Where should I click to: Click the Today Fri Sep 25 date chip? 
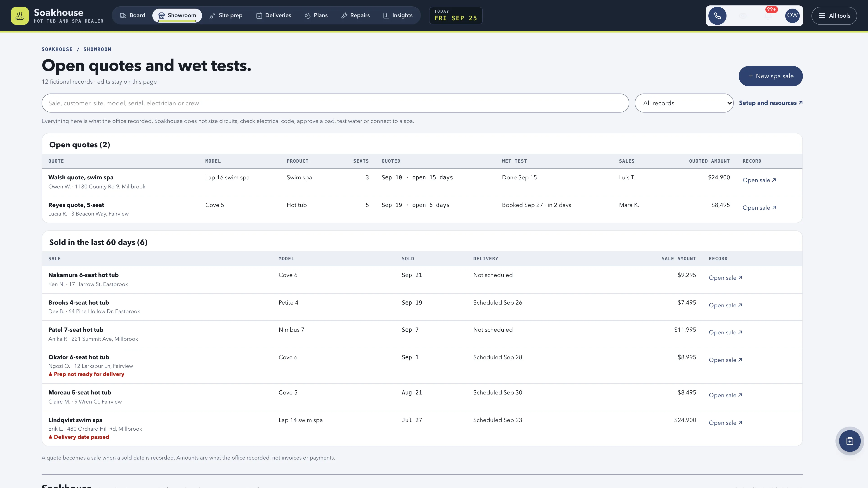click(x=455, y=16)
